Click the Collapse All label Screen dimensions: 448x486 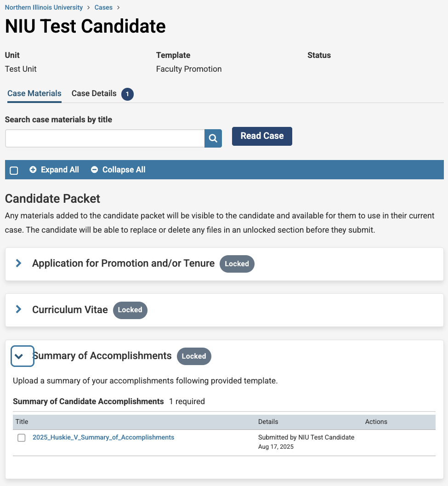click(124, 170)
